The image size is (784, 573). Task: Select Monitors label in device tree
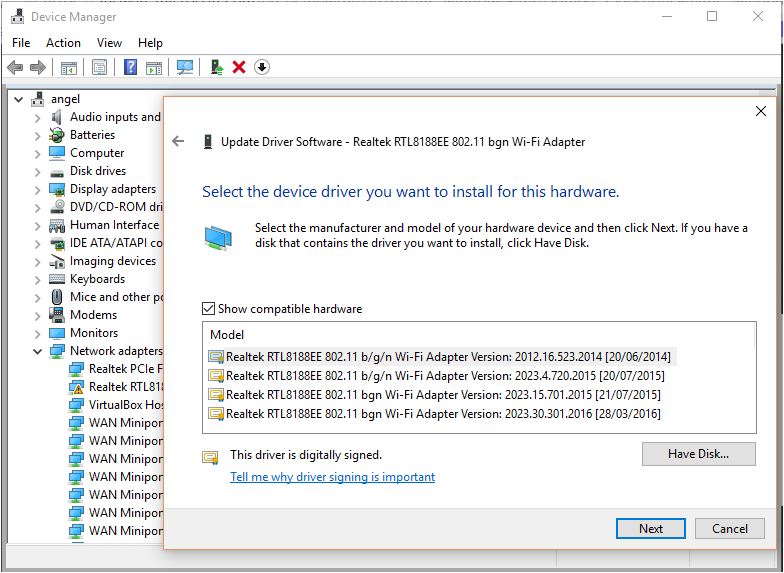coord(94,333)
